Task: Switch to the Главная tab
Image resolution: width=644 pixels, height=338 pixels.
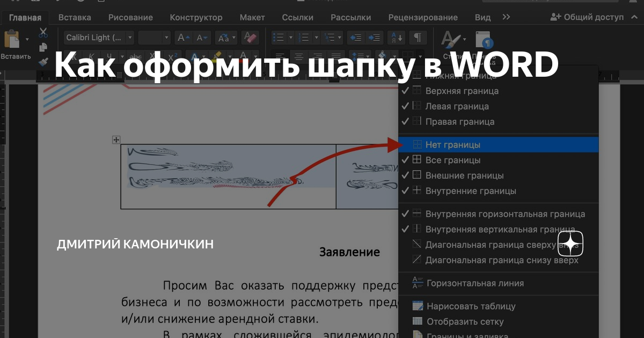Action: pyautogui.click(x=25, y=18)
